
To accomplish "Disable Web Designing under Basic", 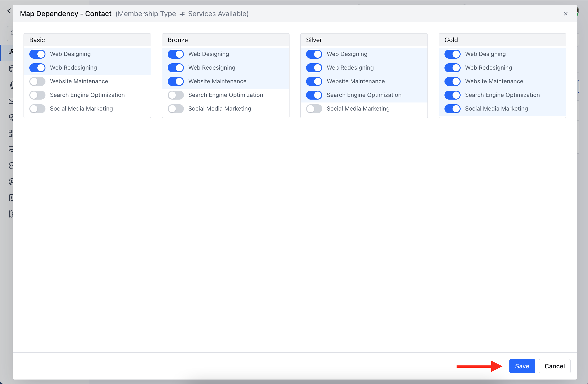I will pyautogui.click(x=37, y=54).
